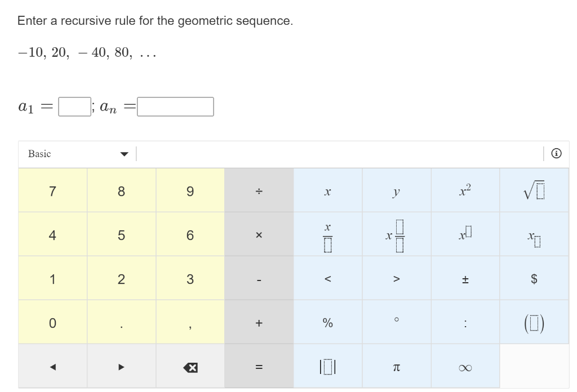Open the Basic keypad dropdown
This screenshot has width=577, height=392.
76,154
